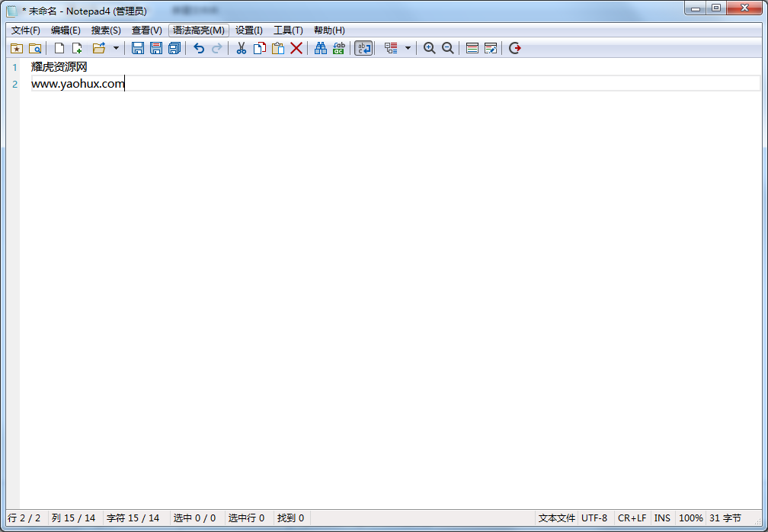
Task: Click the Paste clipboard icon
Action: (278, 48)
